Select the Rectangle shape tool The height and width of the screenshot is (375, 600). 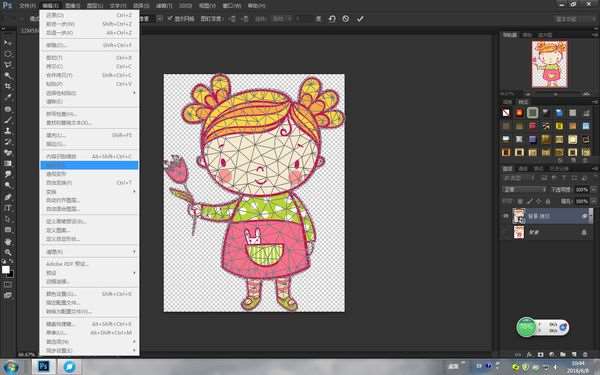click(x=8, y=230)
